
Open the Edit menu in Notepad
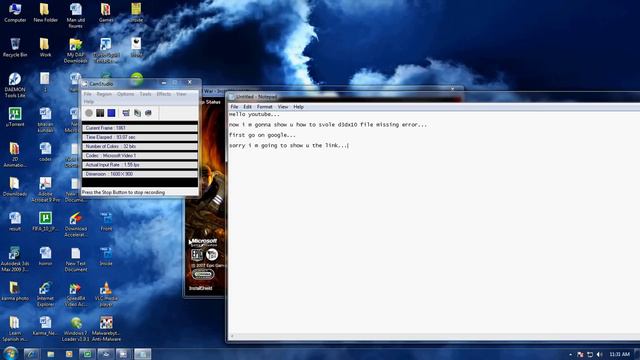pyautogui.click(x=247, y=107)
